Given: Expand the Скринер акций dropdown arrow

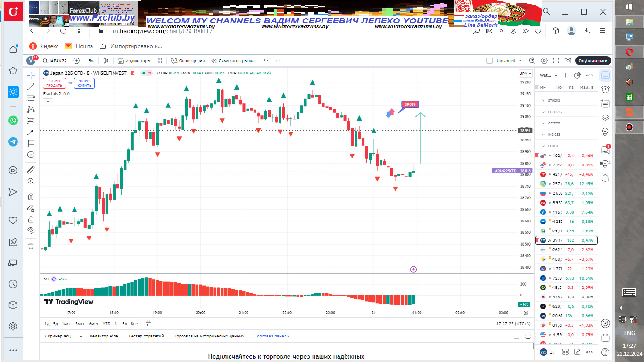Looking at the screenshot, I should click(81, 336).
